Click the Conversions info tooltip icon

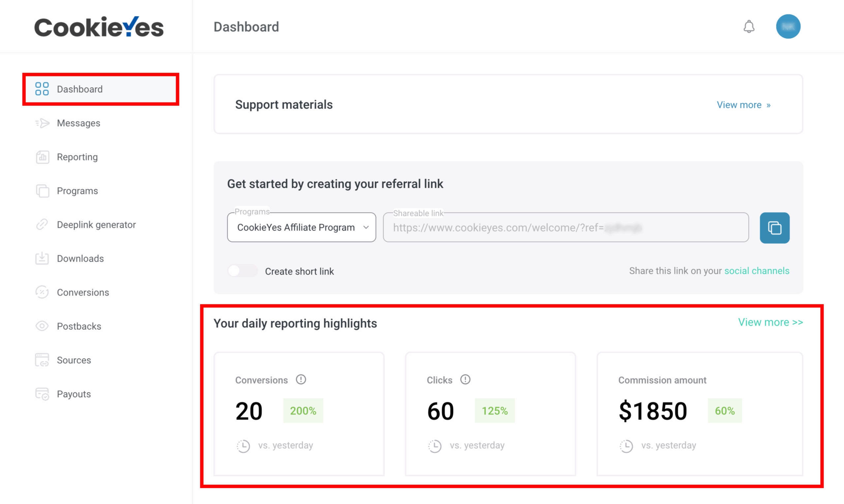(x=301, y=379)
